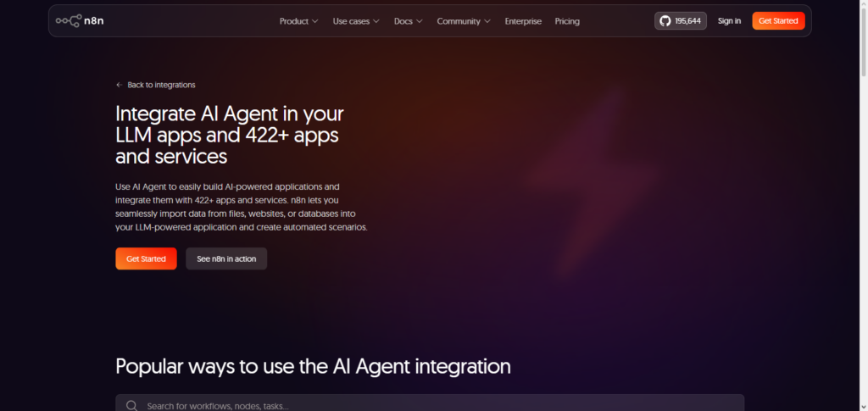The image size is (868, 411).
Task: Click Get Started in the top navigation bar
Action: pos(778,21)
